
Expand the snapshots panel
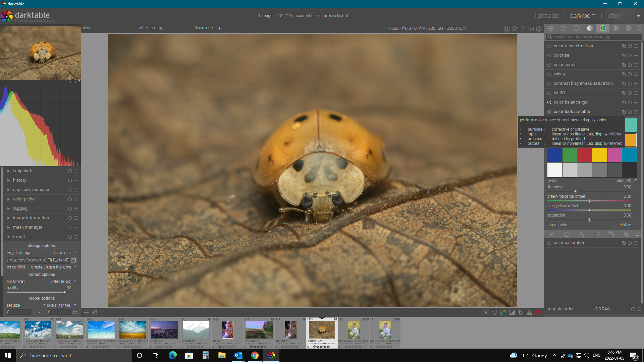23,171
